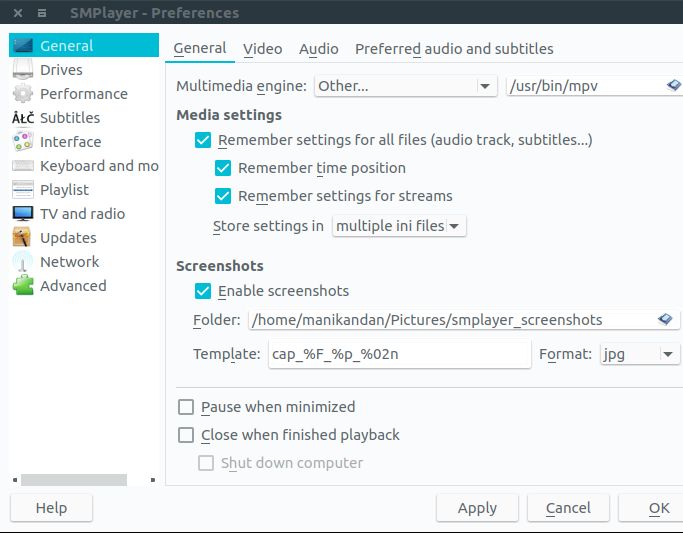Toggle Remember settings for all files
The width and height of the screenshot is (683, 533).
pos(203,140)
